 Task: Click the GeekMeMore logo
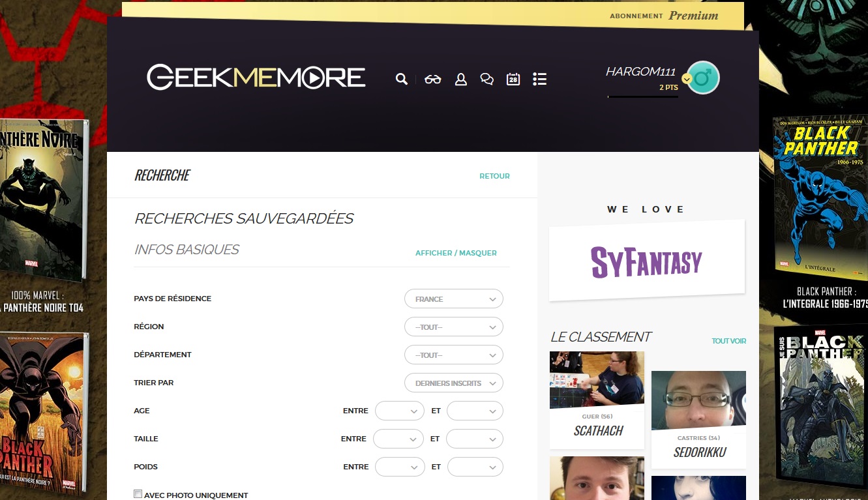256,77
